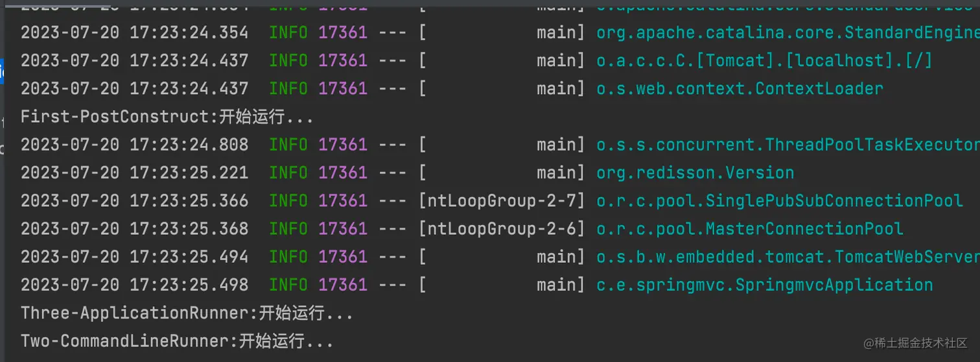This screenshot has height=362, width=980.
Task: Select the o.a.c.c.C.[Tomcat].[localhost].[/] logger text
Action: pyautogui.click(x=764, y=60)
